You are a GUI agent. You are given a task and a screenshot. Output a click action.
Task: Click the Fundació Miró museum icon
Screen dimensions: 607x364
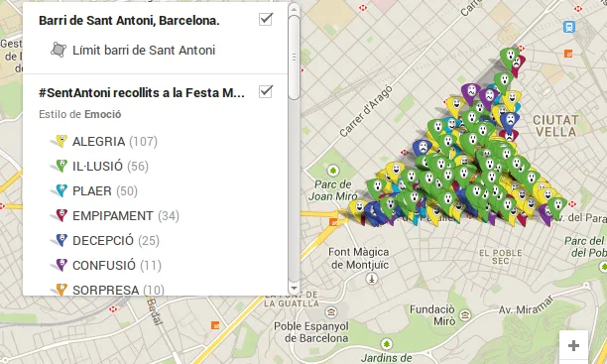[466, 314]
